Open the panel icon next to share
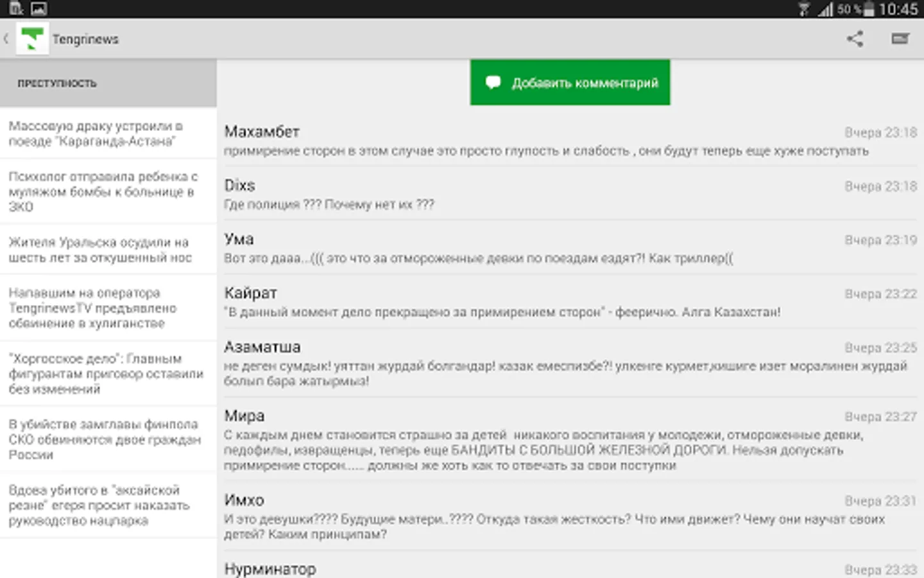The image size is (924, 578). [x=901, y=39]
